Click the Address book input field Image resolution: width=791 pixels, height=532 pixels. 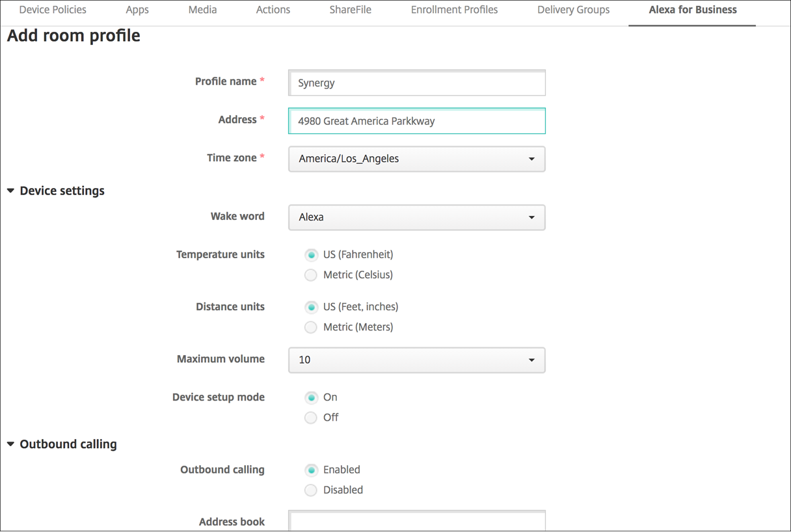point(416,521)
